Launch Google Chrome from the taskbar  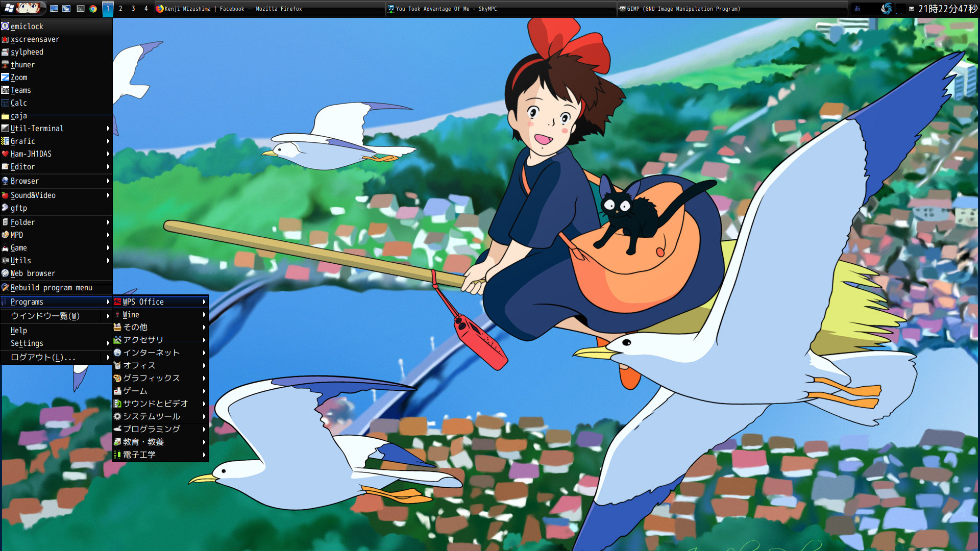(93, 9)
